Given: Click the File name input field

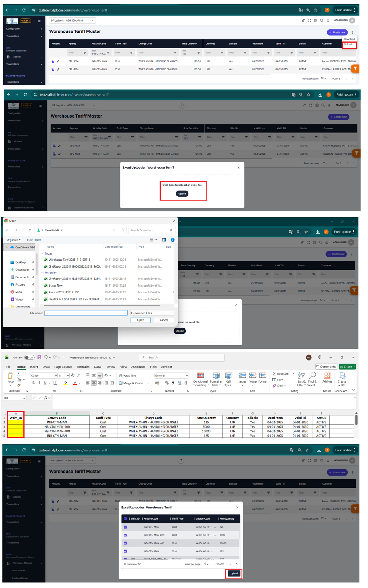Looking at the screenshot, I should pyautogui.click(x=85, y=313).
